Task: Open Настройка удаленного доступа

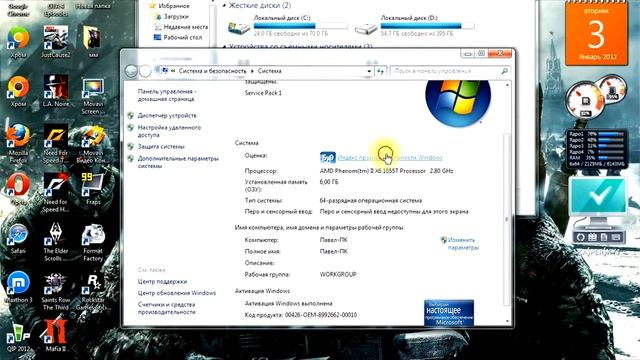Action: pos(169,131)
